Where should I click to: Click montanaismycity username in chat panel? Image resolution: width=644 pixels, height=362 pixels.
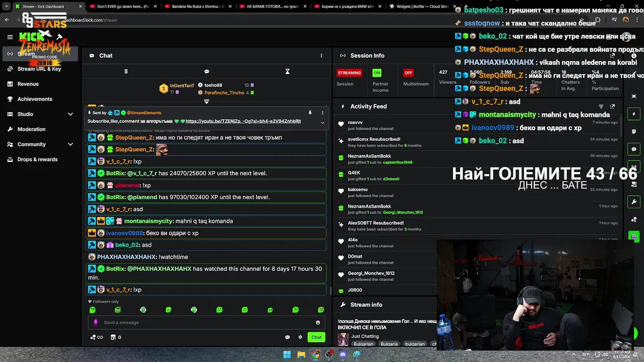pyautogui.click(x=149, y=221)
